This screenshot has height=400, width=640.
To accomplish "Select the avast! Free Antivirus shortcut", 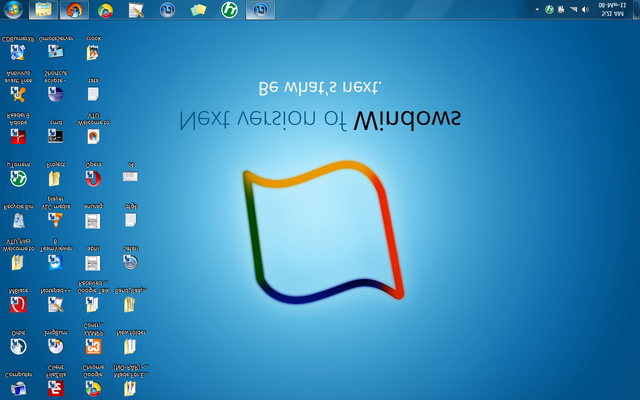I will click(18, 87).
